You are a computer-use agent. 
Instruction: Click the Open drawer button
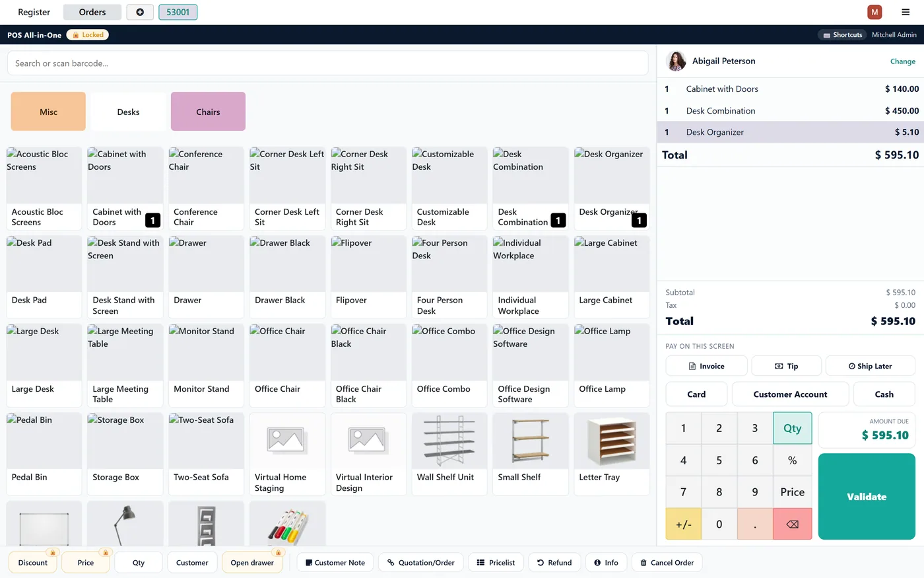252,563
